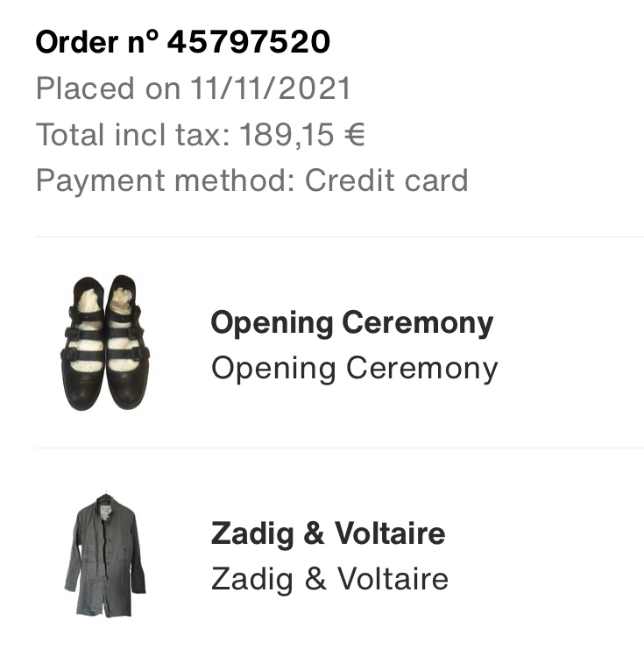Click the regular-weight Opening Ceremony item name
The height and width of the screenshot is (656, 644).
coord(355,369)
